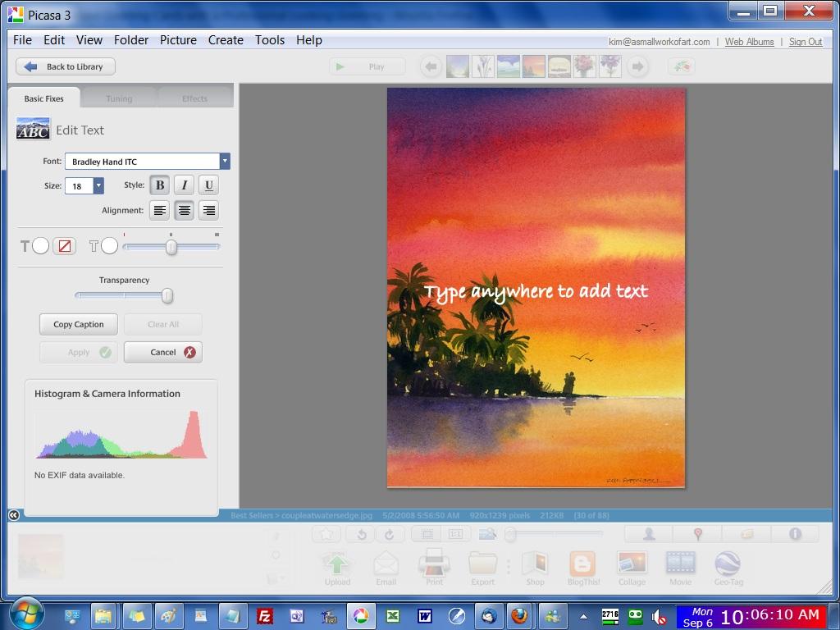Click the Sign Out link
Screen dimensions: 840x630
tap(806, 42)
